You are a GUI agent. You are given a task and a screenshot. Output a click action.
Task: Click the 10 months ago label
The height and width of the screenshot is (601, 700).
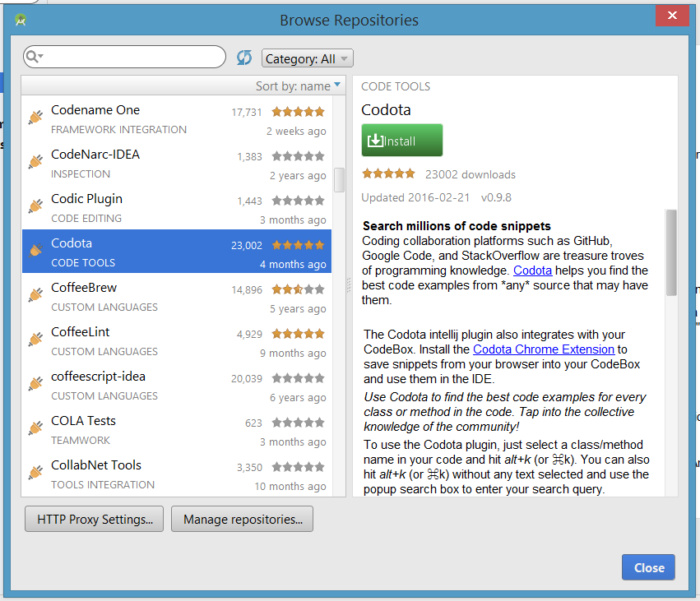290,486
